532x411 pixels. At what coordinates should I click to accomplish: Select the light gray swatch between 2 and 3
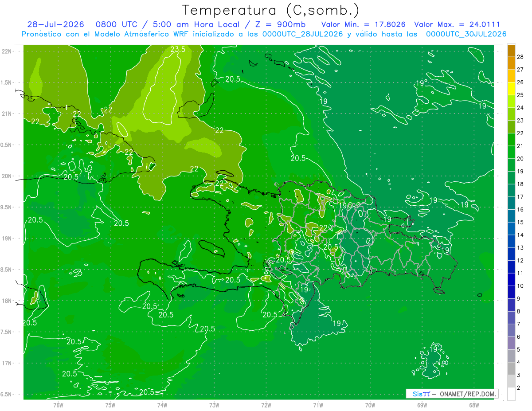click(x=511, y=381)
